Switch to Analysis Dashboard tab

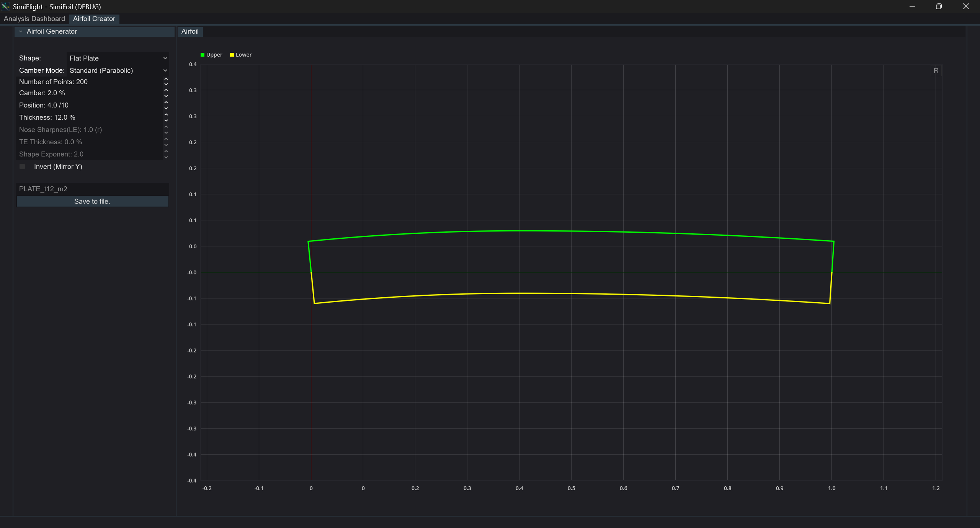[x=34, y=19]
